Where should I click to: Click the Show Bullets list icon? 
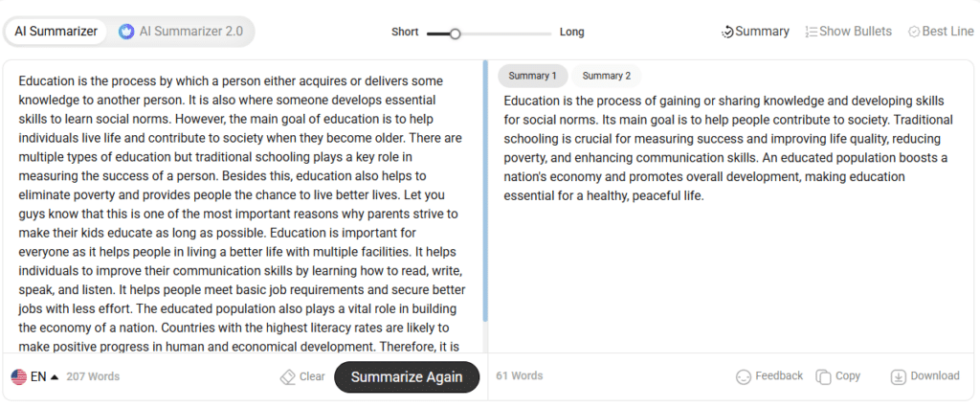click(x=812, y=32)
